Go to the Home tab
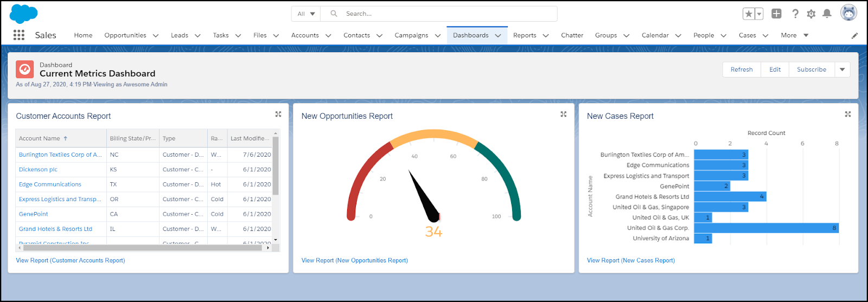This screenshot has height=302, width=868. [x=83, y=35]
